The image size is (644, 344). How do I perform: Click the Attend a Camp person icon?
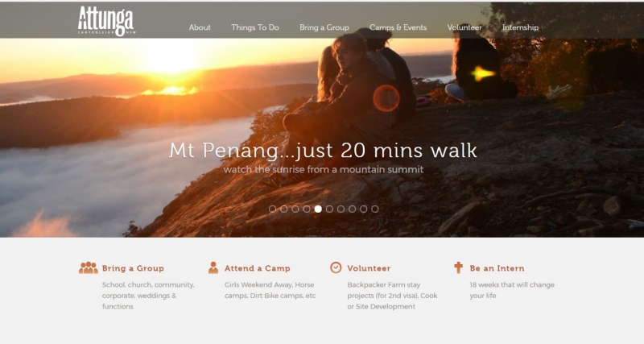pos(213,267)
